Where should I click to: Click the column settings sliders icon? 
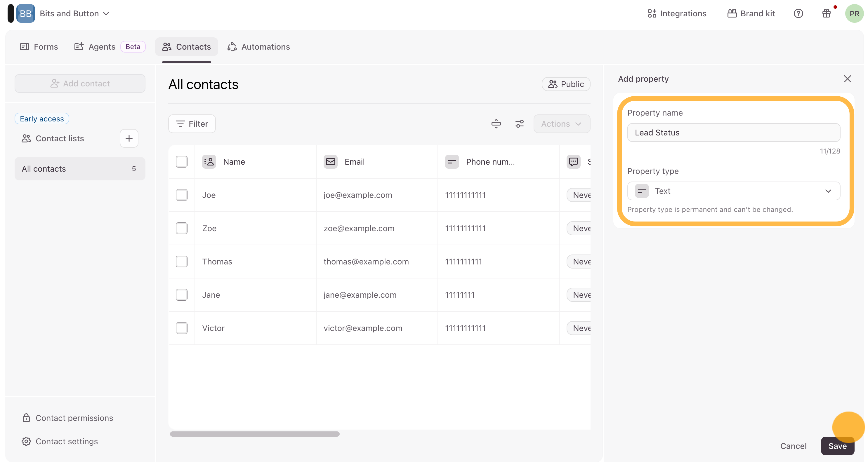click(519, 124)
